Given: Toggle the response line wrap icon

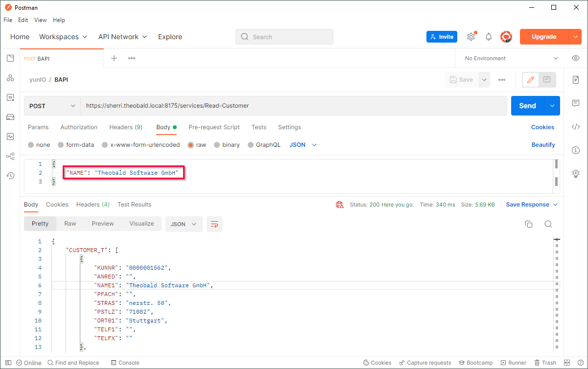Looking at the screenshot, I should click(214, 224).
